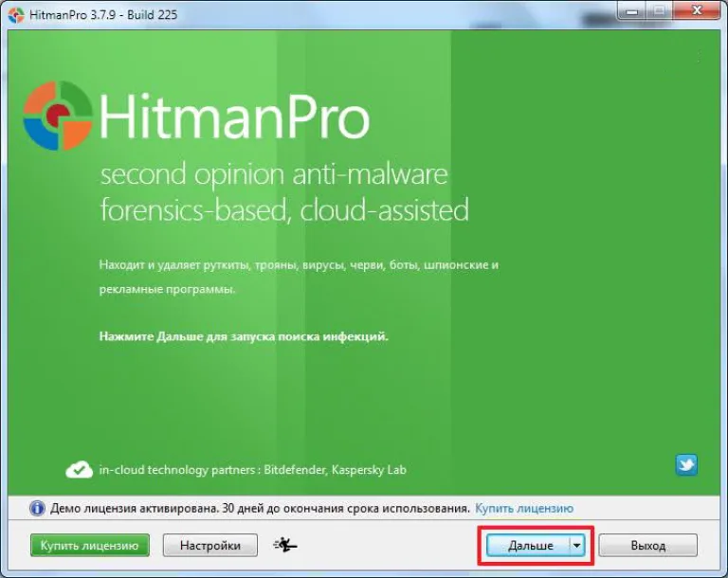Click the 'HitmanPro 3.7.9 - Build 225' title text
The width and height of the screenshot is (728, 578).
point(103,15)
